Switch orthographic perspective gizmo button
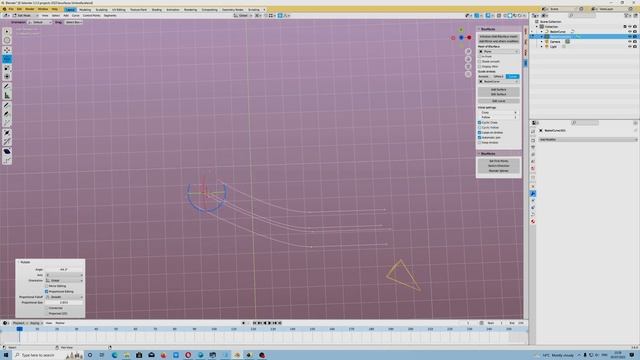Screen dimensions: 640x360 [468, 74]
